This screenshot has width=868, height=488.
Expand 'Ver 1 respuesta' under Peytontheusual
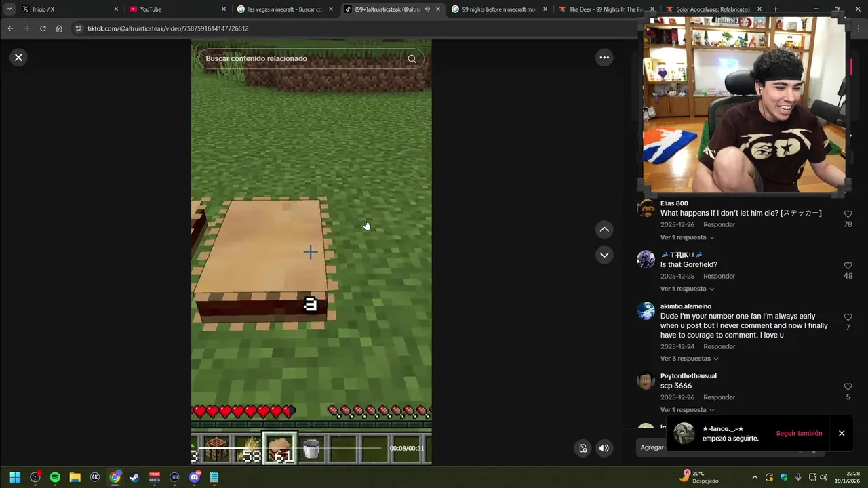[x=687, y=410]
